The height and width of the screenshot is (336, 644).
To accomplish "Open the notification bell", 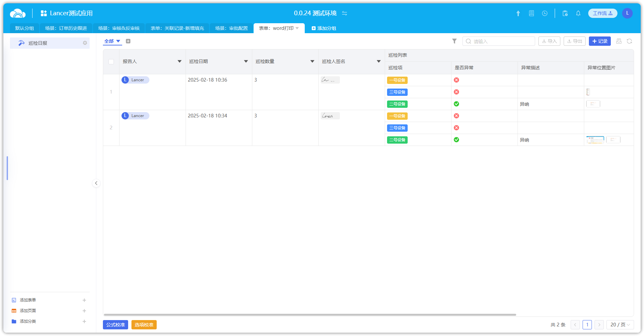I will [578, 13].
